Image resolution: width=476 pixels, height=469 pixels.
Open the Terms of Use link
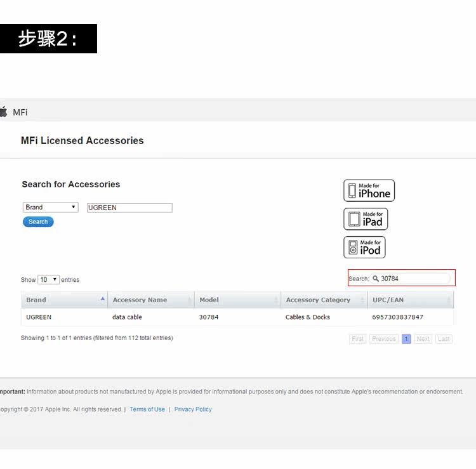(x=147, y=409)
